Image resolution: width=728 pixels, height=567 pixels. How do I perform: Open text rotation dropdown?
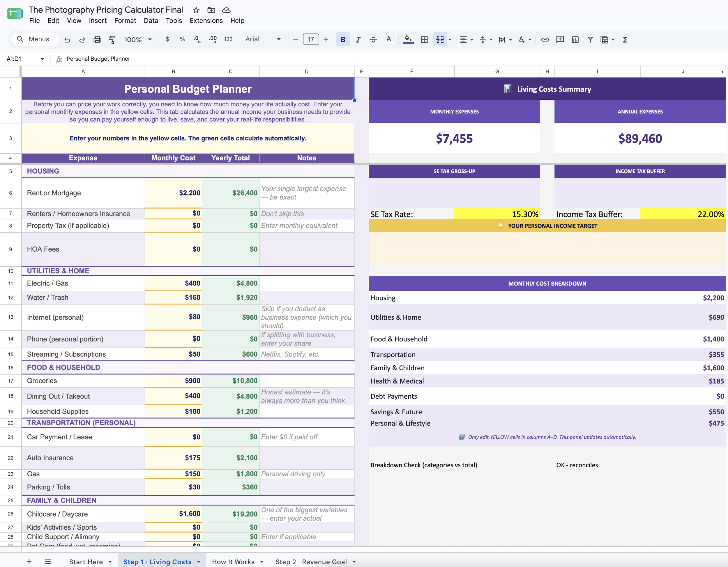coord(525,39)
